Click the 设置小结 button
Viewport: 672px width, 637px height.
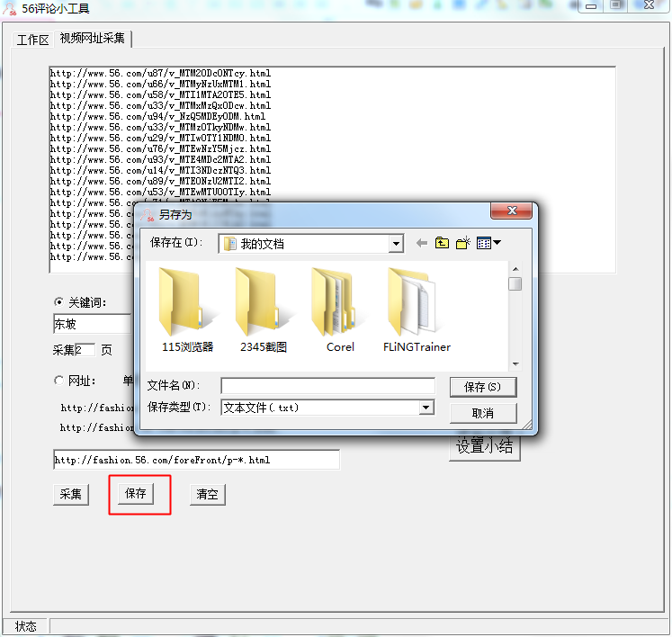tap(484, 446)
